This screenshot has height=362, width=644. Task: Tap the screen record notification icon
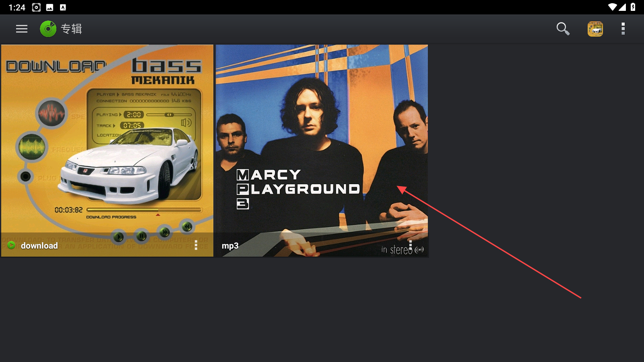coord(36,7)
